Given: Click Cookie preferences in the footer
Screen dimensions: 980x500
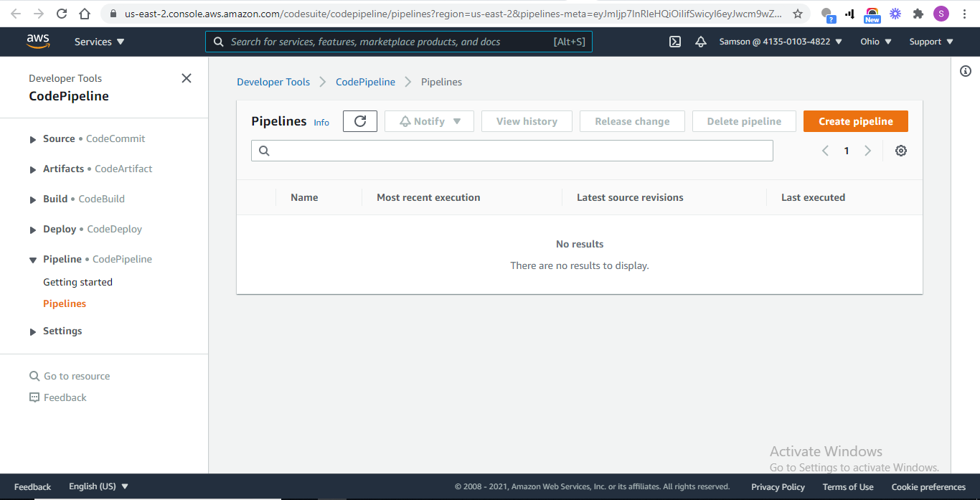Looking at the screenshot, I should [928, 486].
